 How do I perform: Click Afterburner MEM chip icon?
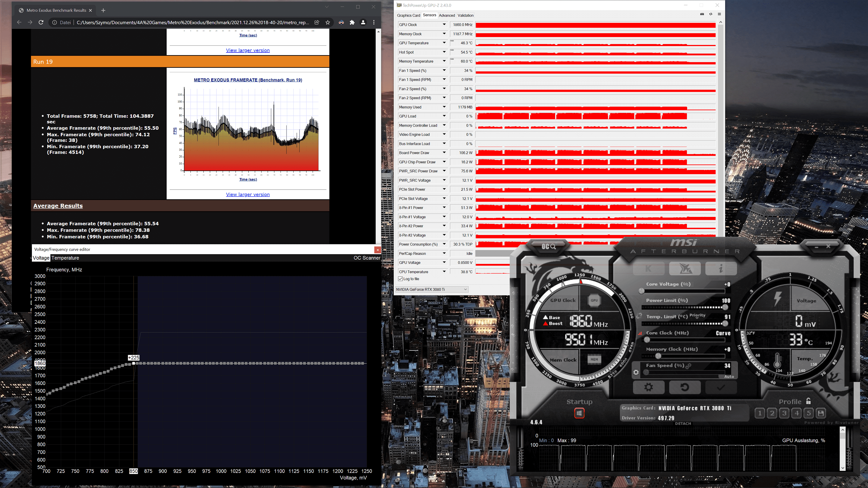(594, 359)
